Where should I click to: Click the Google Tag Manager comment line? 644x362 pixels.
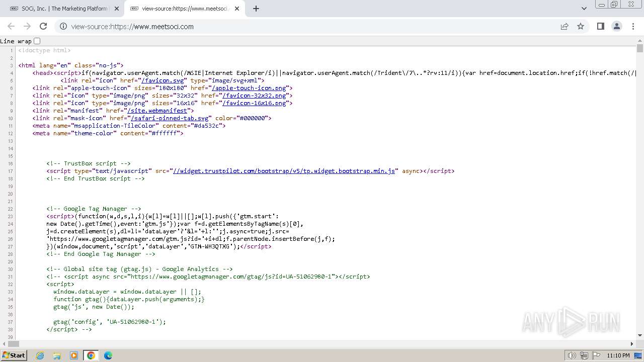(x=94, y=209)
